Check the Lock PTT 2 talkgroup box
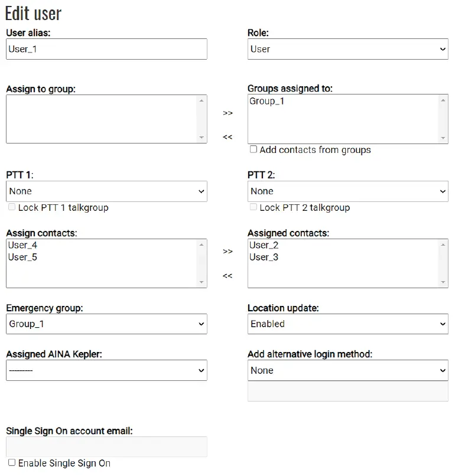Screen dimensions: 455x476 [x=253, y=207]
